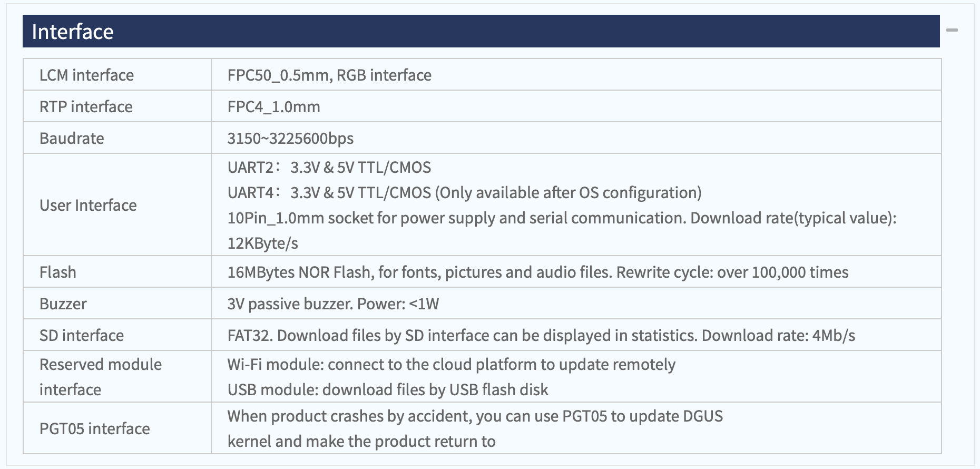The width and height of the screenshot is (980, 469).
Task: Click the USB module flash disk line
Action: point(388,389)
